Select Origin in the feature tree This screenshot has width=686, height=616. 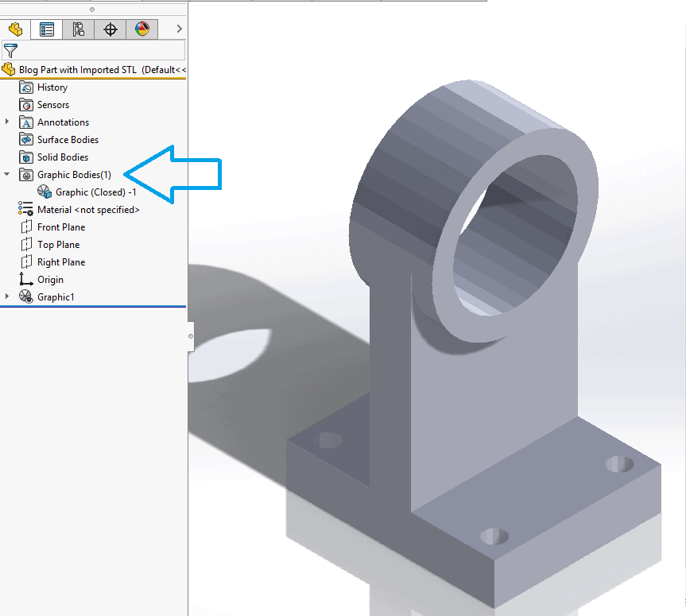50,280
